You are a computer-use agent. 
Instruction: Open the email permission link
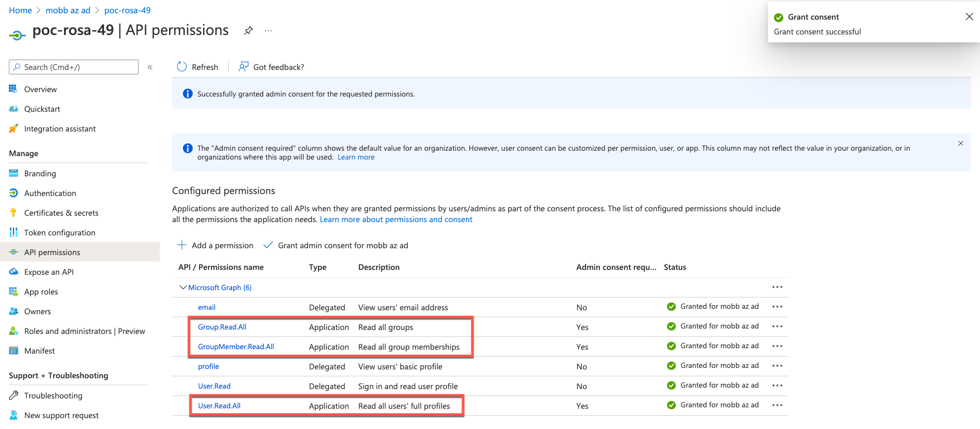(x=207, y=307)
